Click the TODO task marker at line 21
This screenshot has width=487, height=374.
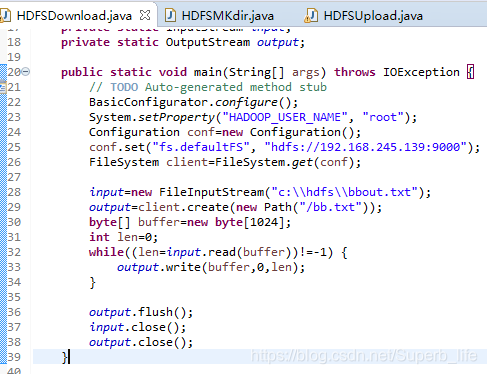(x=3, y=87)
